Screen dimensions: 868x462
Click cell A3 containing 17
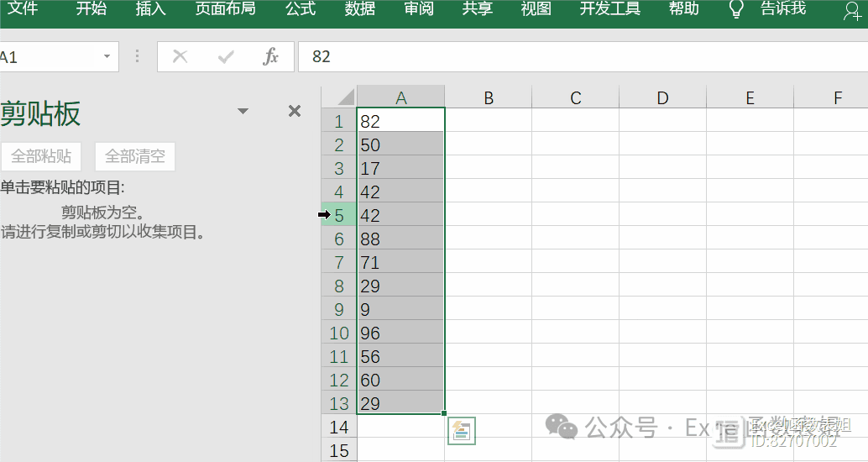(x=400, y=168)
